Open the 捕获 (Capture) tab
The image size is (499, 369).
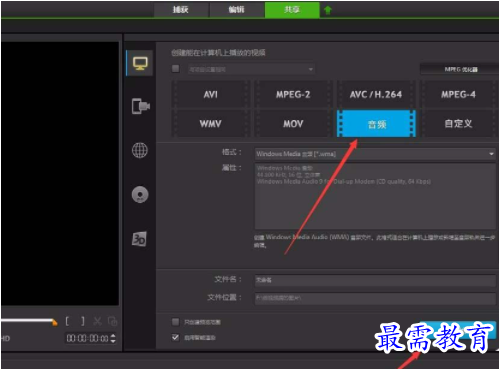pyautogui.click(x=181, y=9)
